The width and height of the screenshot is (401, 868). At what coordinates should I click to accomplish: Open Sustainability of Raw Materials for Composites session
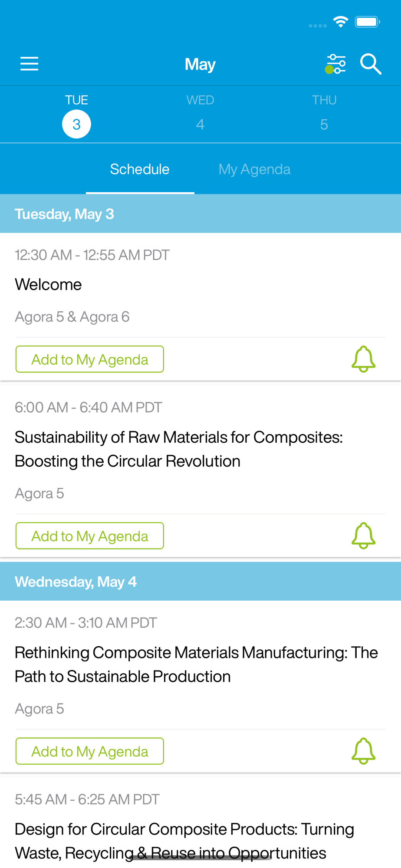179,449
